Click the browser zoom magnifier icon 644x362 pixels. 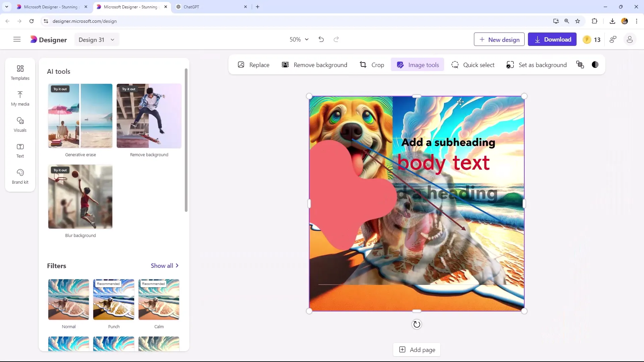[x=567, y=21]
